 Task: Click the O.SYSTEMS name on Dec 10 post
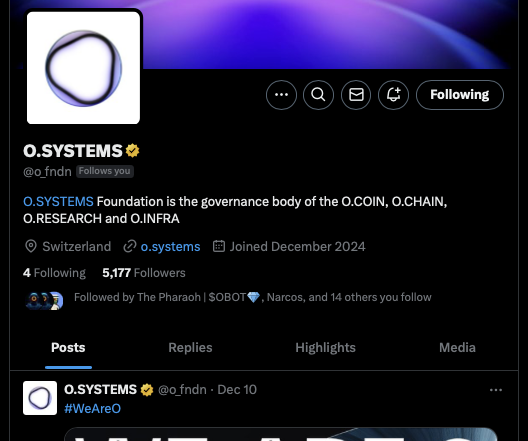[100, 389]
